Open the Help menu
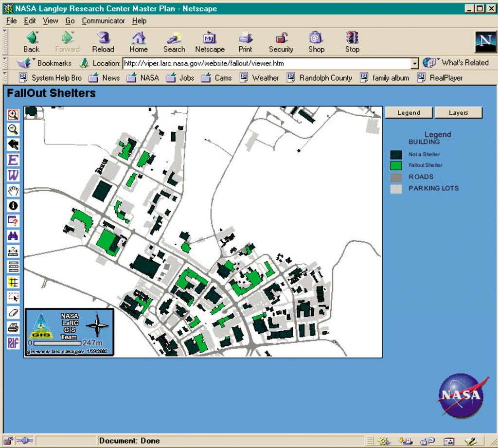 coord(139,21)
